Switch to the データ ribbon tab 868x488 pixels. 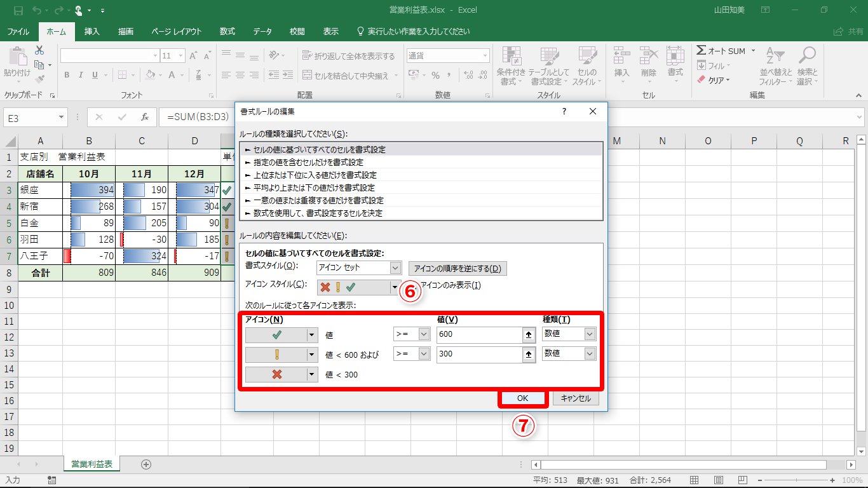262,31
